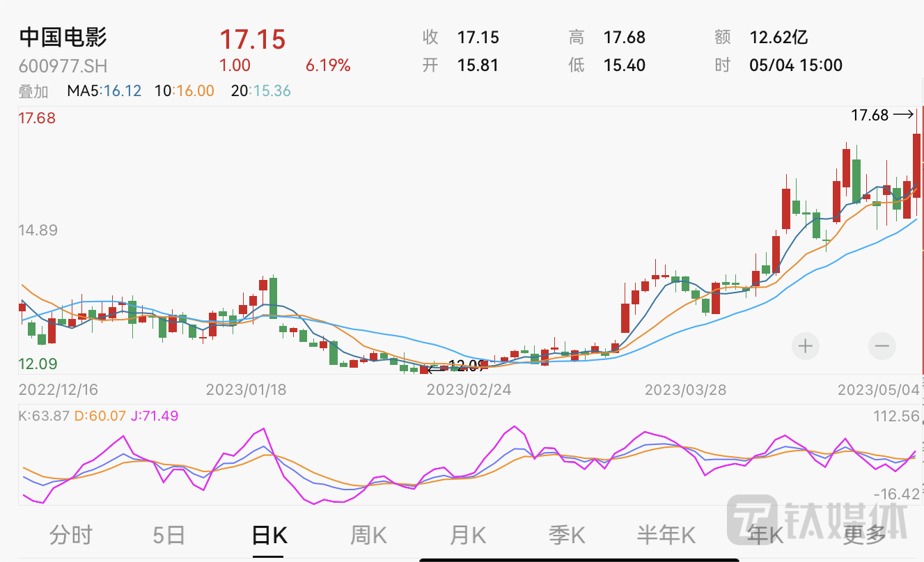Click timestamp 05/04 15:00

(796, 65)
